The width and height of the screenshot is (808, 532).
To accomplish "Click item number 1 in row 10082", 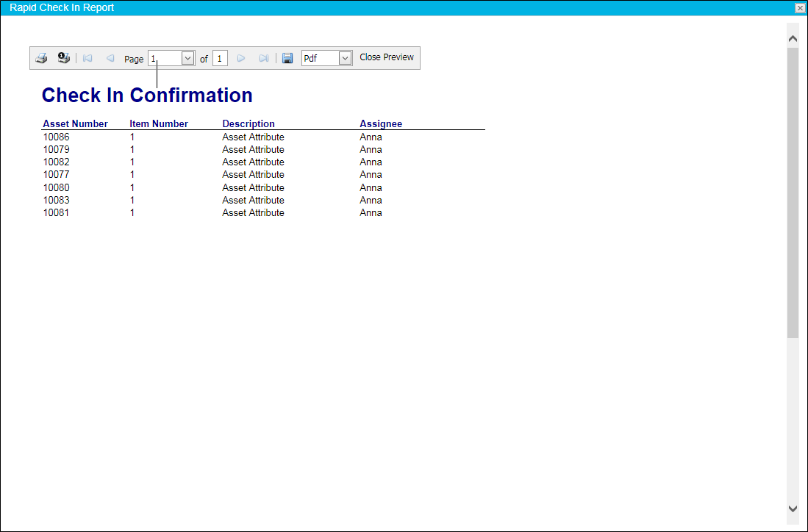I will coord(132,162).
